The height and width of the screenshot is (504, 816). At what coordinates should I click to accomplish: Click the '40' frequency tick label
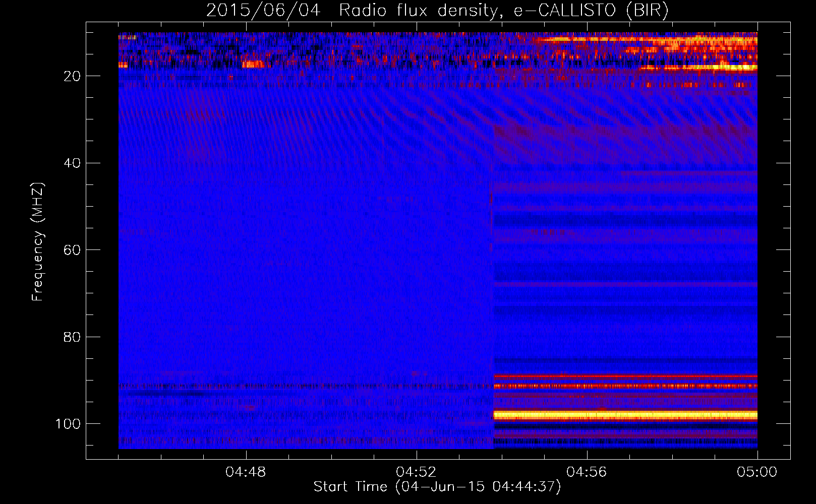pyautogui.click(x=72, y=163)
